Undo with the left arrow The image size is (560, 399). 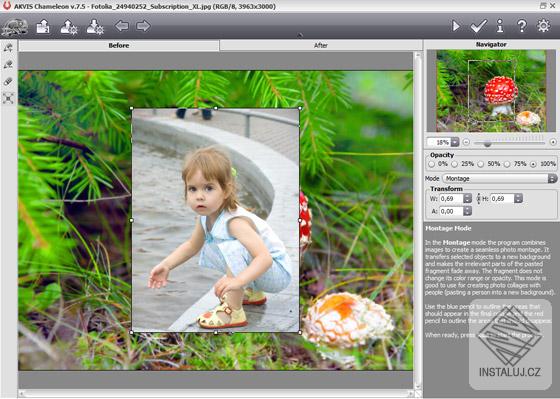coord(122,26)
